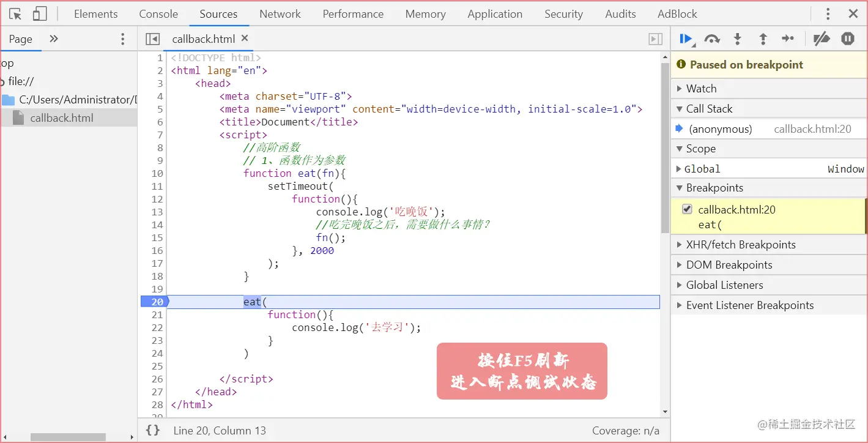Switch to the Application tab
Viewport: 868px width, 443px height.
(x=495, y=13)
